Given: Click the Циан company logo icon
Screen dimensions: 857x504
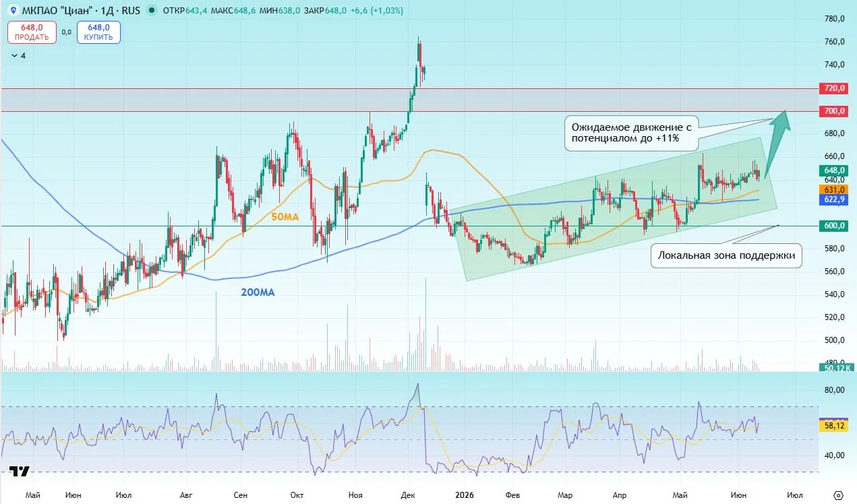Looking at the screenshot, I should click(x=13, y=11).
